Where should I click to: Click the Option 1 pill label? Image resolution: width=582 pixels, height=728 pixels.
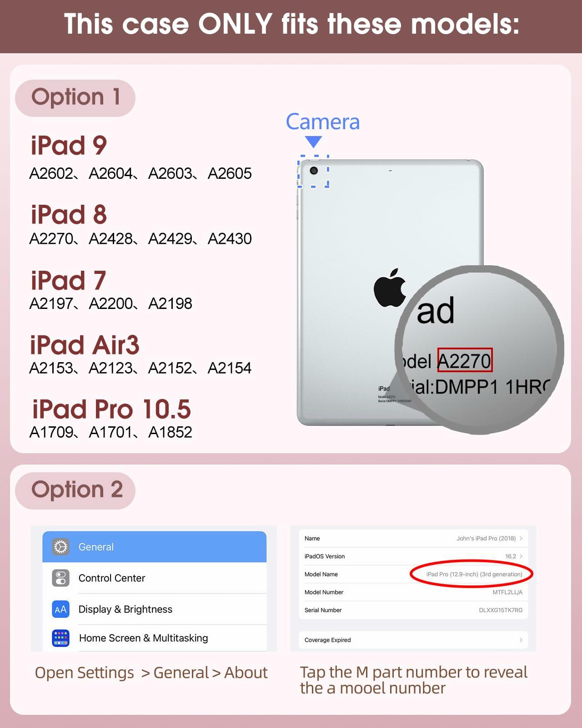[75, 98]
